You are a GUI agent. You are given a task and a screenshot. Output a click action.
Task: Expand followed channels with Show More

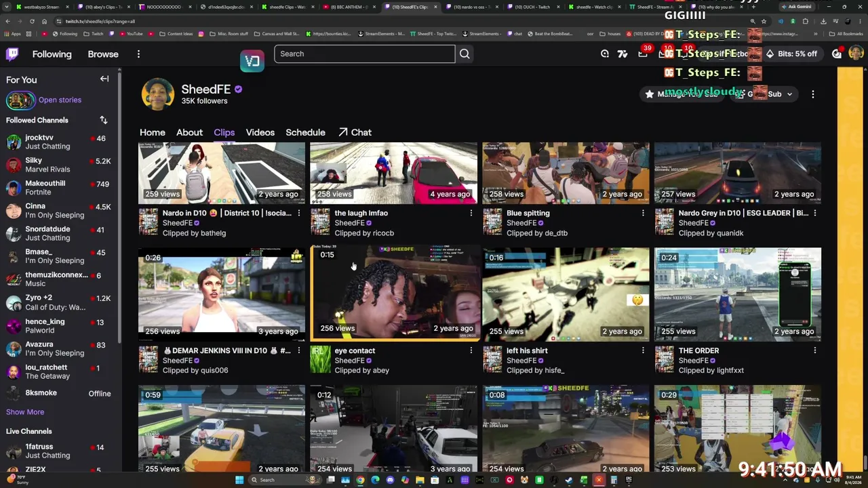pos(25,412)
